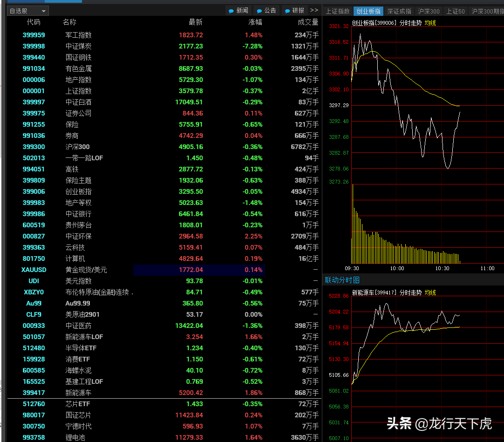504x442 pixels.
Task: Select the 中证白酒 row
Action: pos(163,102)
